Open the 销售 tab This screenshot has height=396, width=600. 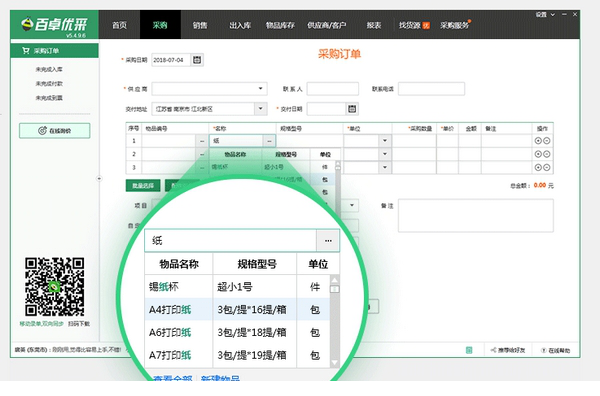coord(200,25)
